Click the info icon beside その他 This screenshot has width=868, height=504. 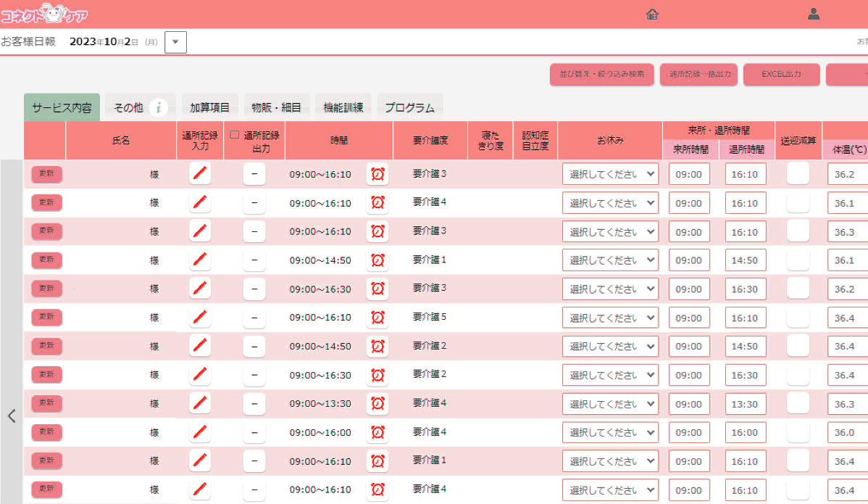(159, 108)
